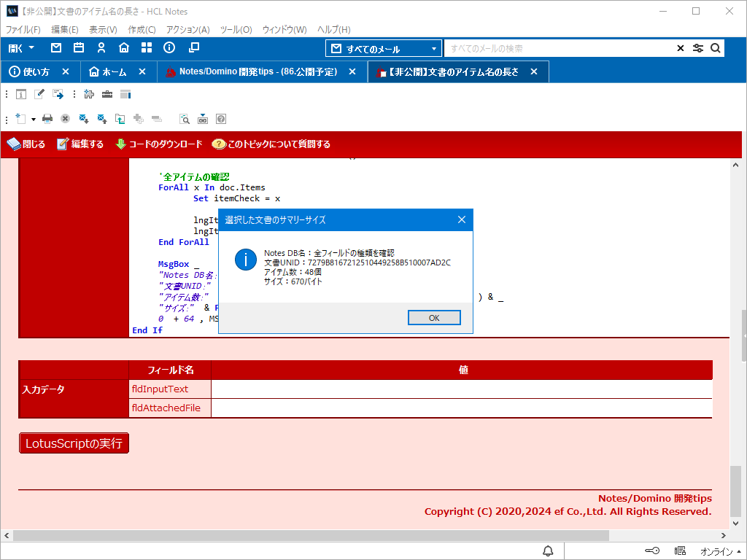Click the document properties icon in the toolbar
The image size is (747, 560).
pos(21,94)
